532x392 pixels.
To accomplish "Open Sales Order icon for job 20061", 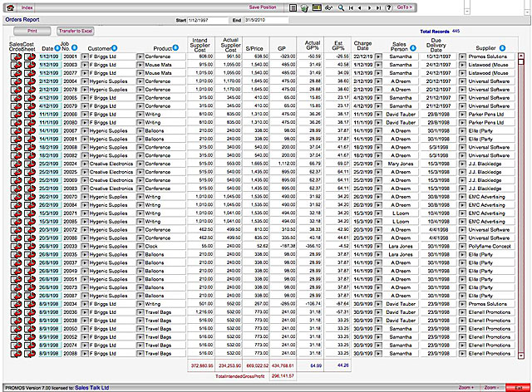I will click(16, 56).
